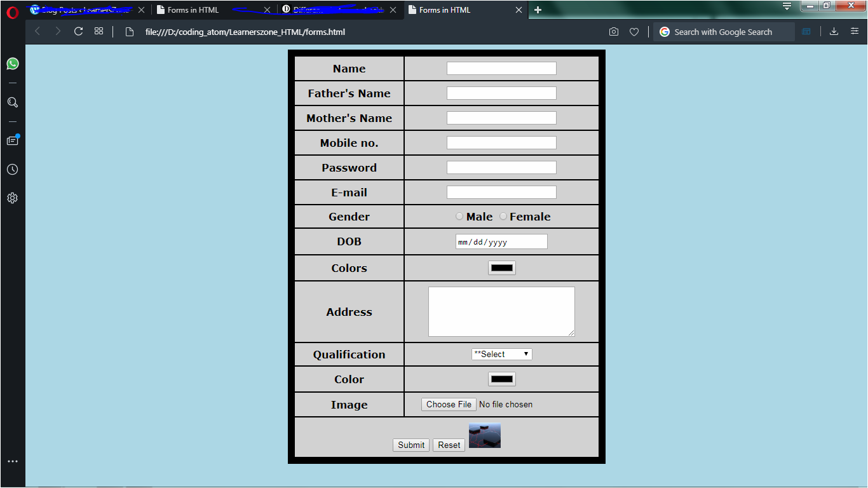The image size is (868, 488).
Task: Take a snapshot with camera icon
Action: 613,32
